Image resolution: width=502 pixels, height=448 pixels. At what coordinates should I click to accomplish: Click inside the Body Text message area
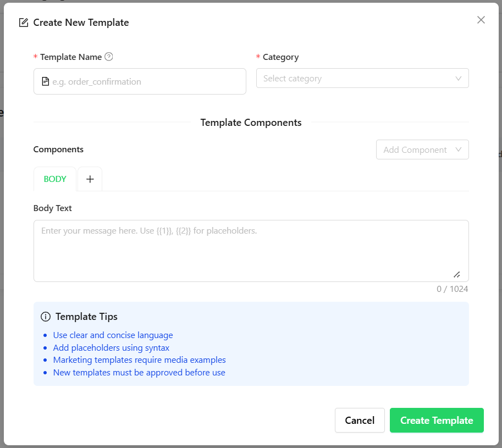(x=251, y=250)
